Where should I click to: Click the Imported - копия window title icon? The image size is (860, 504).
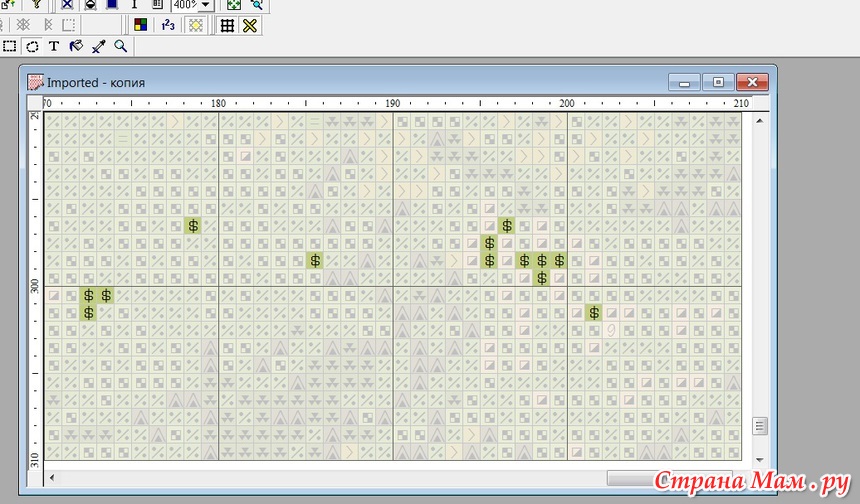35,82
